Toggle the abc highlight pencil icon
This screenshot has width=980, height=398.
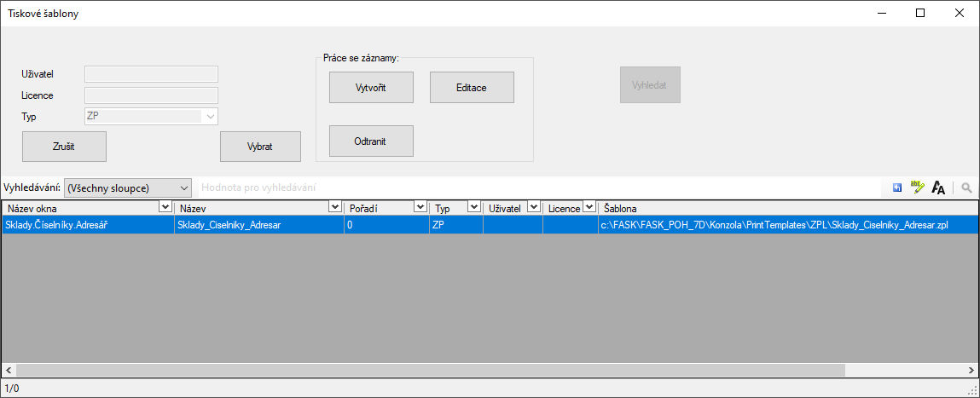(x=917, y=187)
